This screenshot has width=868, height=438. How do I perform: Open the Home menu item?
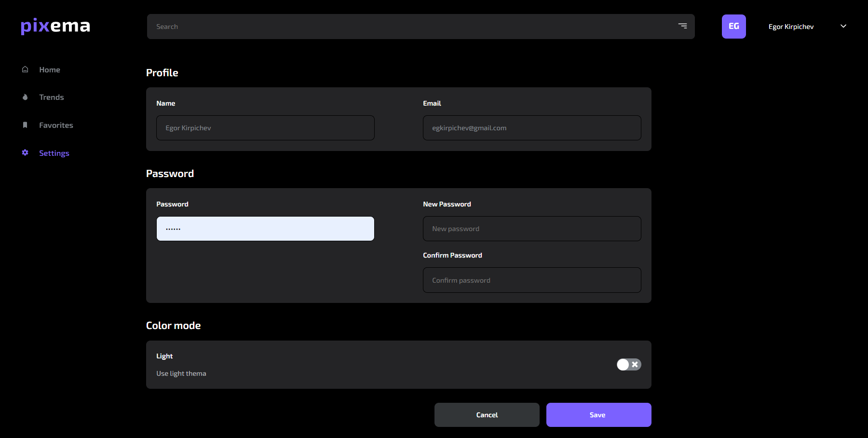[x=49, y=69]
